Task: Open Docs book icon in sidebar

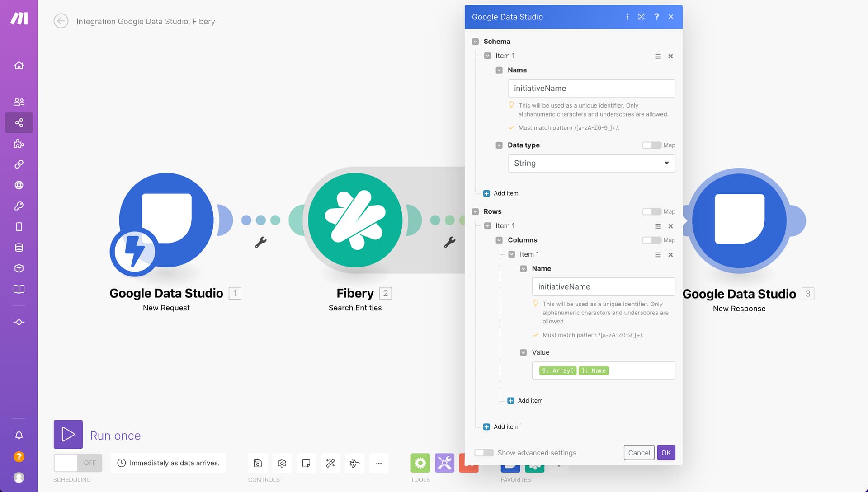Action: tap(19, 289)
